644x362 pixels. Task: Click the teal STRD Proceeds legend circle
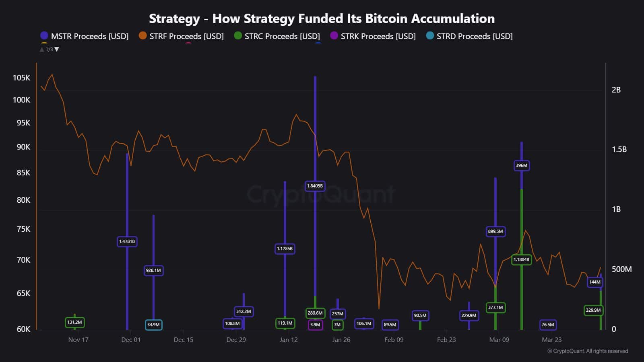(430, 36)
